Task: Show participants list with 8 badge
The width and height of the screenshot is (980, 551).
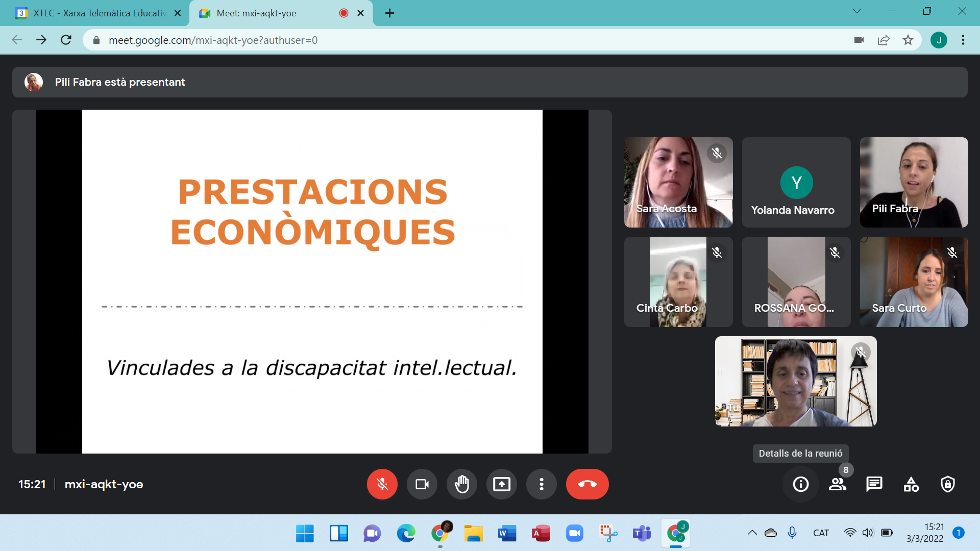Action: coord(837,484)
